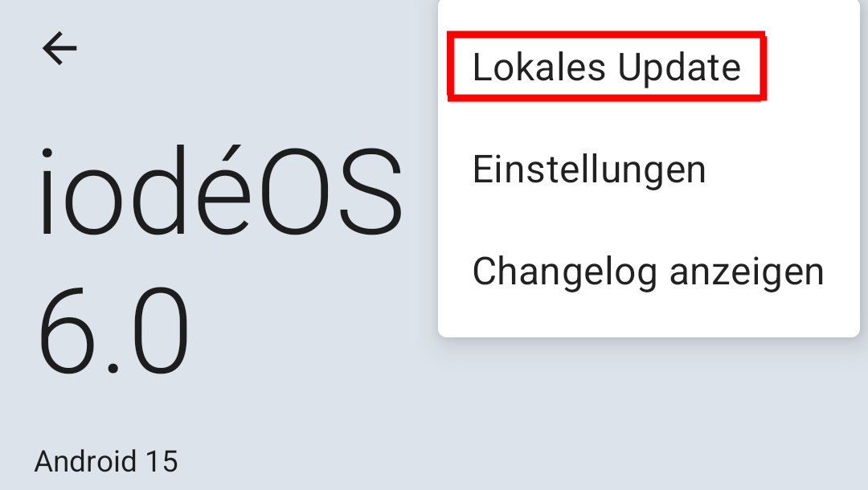This screenshot has width=868, height=490.
Task: Tap the Android 15 version label
Action: [x=105, y=462]
